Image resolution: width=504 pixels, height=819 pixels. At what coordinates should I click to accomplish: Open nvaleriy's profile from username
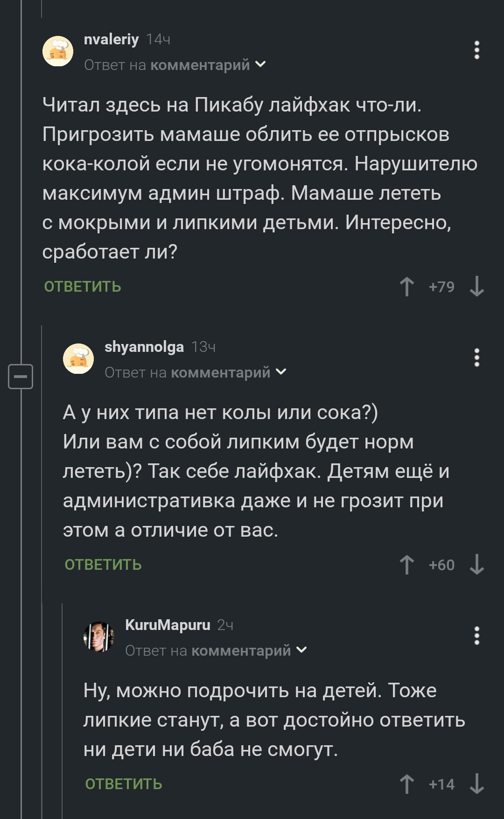pyautogui.click(x=111, y=39)
